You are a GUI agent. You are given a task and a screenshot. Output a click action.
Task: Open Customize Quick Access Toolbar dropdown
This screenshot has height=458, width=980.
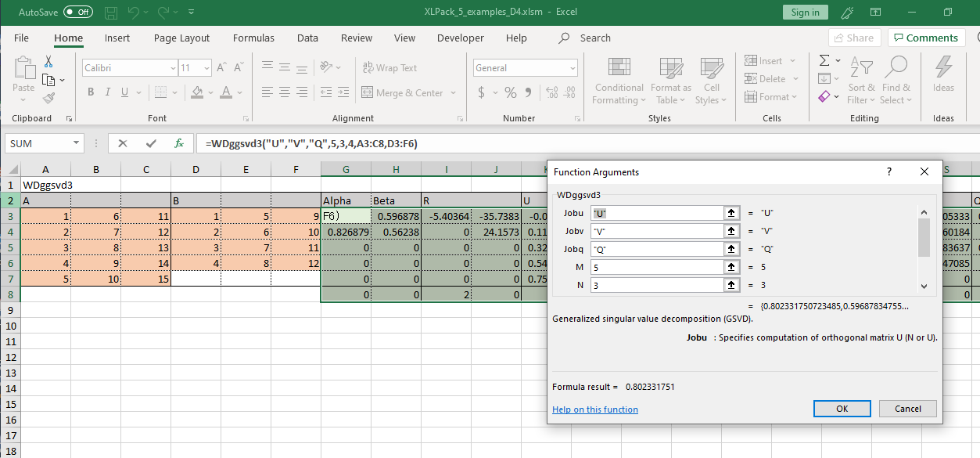tap(192, 13)
